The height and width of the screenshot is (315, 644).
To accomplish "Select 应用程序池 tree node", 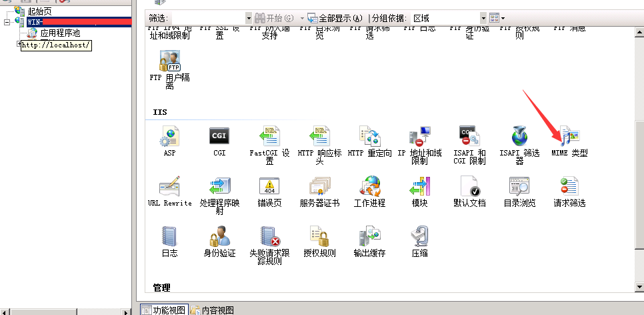I will [x=60, y=33].
